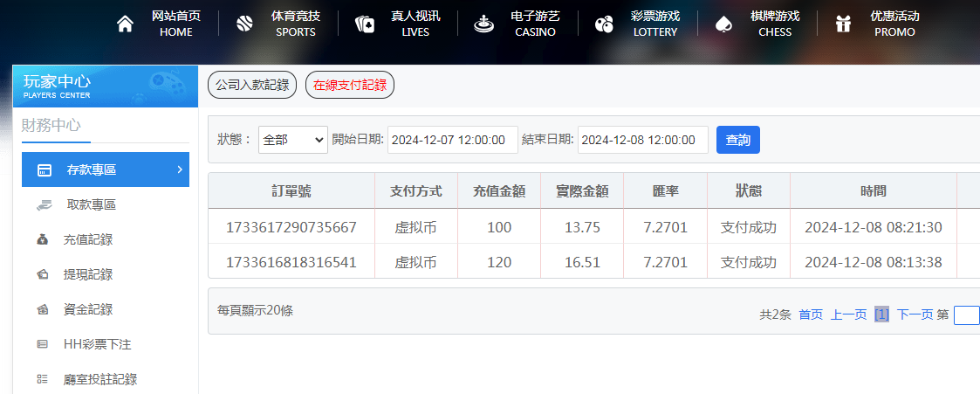Click the 首页 first page link
Image resolution: width=980 pixels, height=394 pixels.
click(811, 315)
